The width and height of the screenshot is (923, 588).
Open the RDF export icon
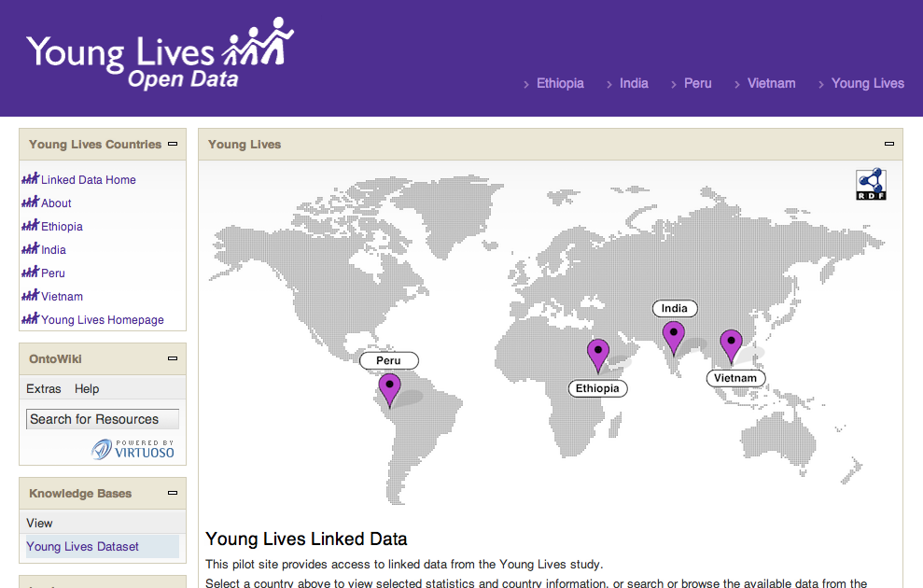click(871, 184)
